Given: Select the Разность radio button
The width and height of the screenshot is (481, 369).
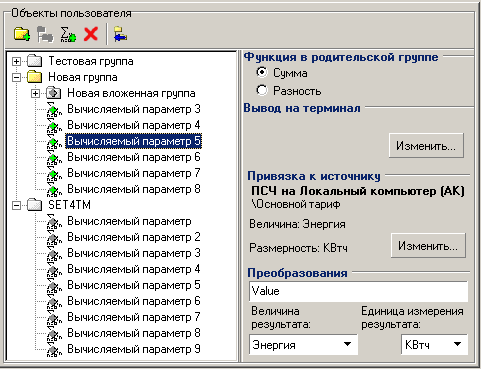Looking at the screenshot, I should [x=262, y=90].
